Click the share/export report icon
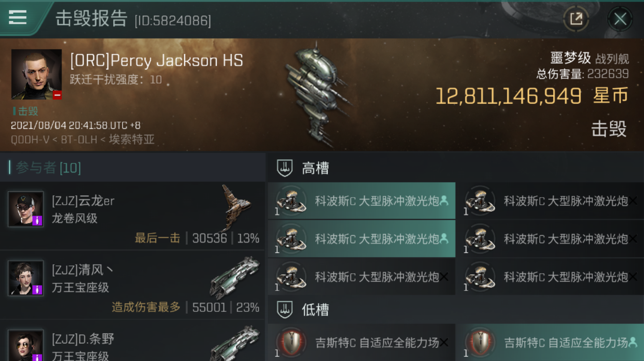 click(576, 18)
